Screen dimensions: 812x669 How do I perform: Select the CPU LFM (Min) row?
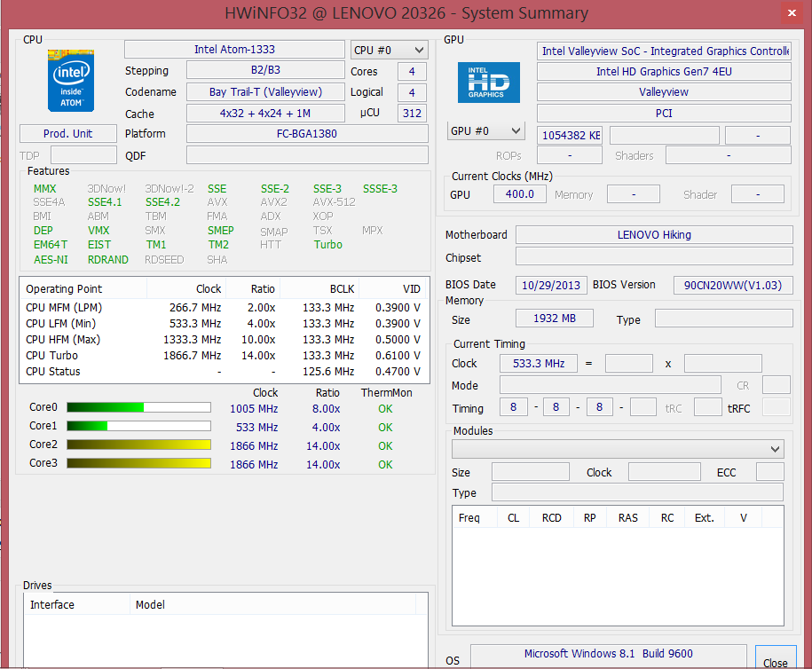click(x=224, y=324)
